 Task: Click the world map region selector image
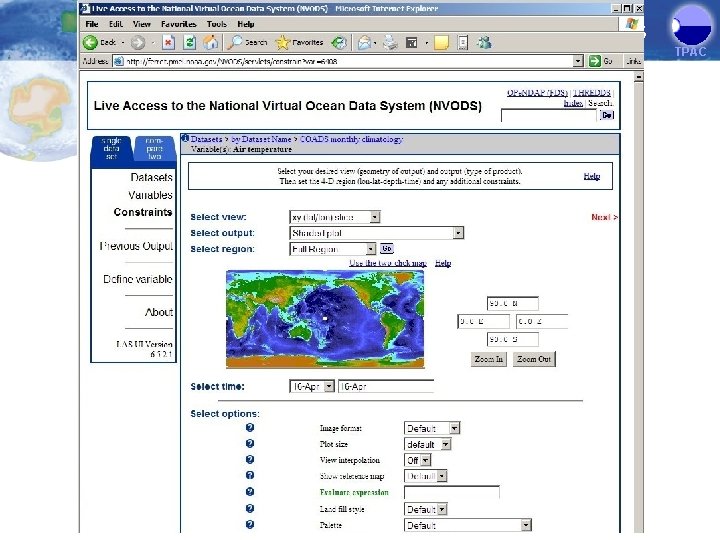[325, 319]
